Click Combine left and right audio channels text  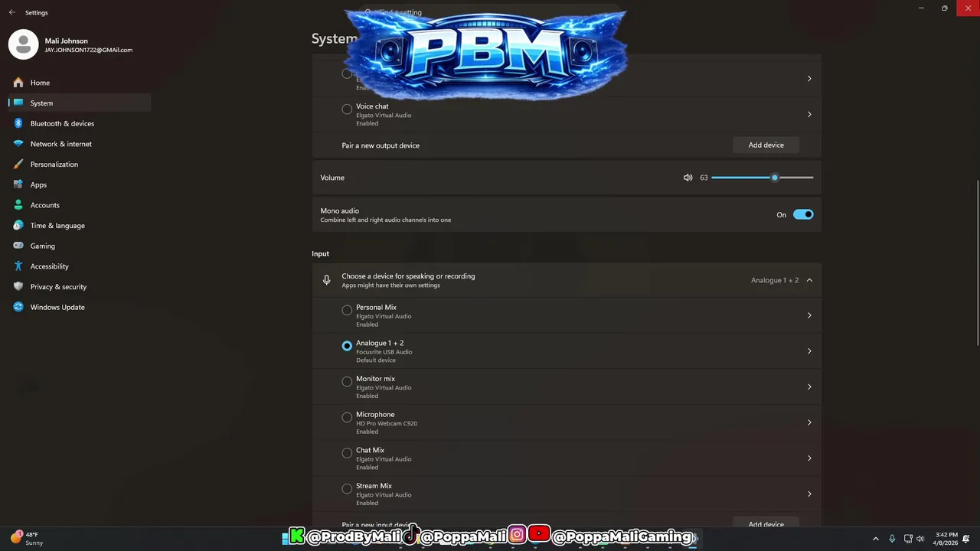click(x=385, y=220)
